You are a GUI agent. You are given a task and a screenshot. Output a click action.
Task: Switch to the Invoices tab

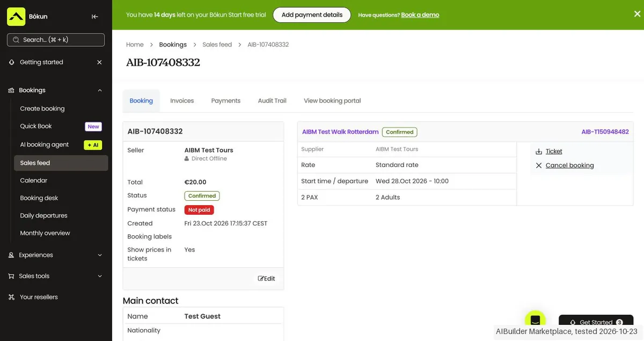click(x=182, y=101)
